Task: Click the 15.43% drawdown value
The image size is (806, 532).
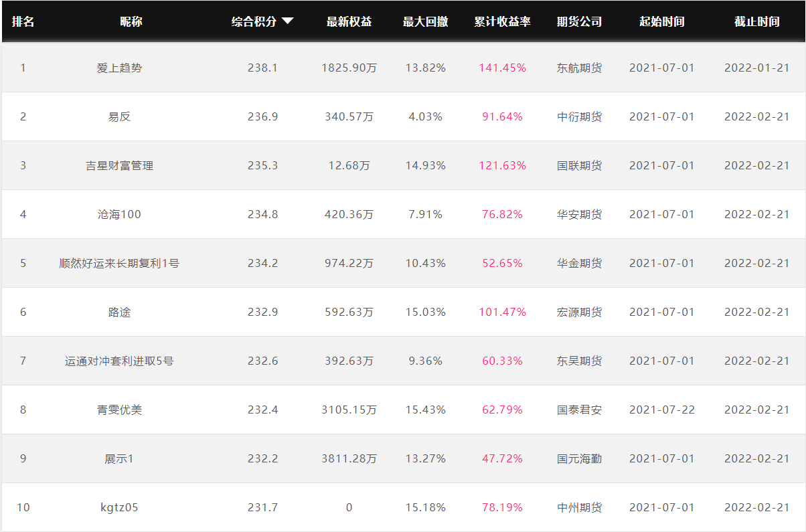Action: pos(426,410)
